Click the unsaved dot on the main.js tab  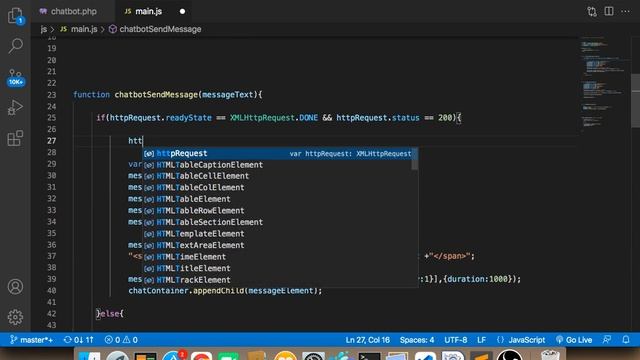182,11
